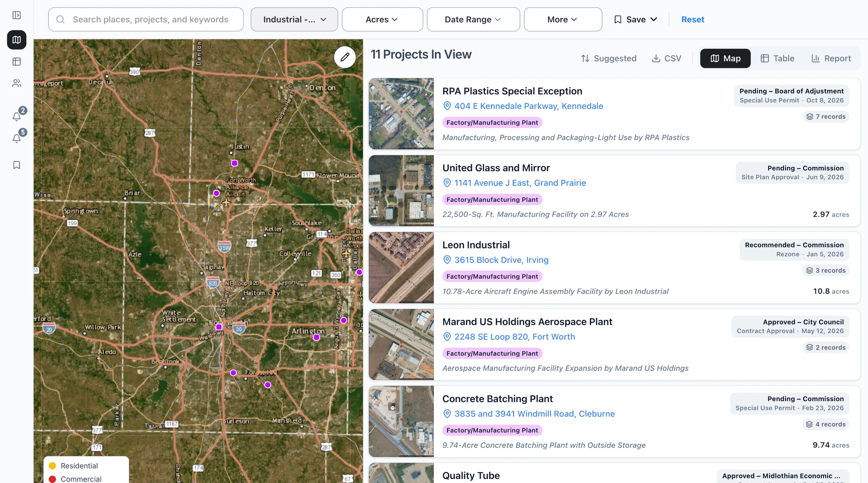Screen dimensions: 868x483
Task: Open RPA Plastics aerial thumbnail
Action: [401, 114]
